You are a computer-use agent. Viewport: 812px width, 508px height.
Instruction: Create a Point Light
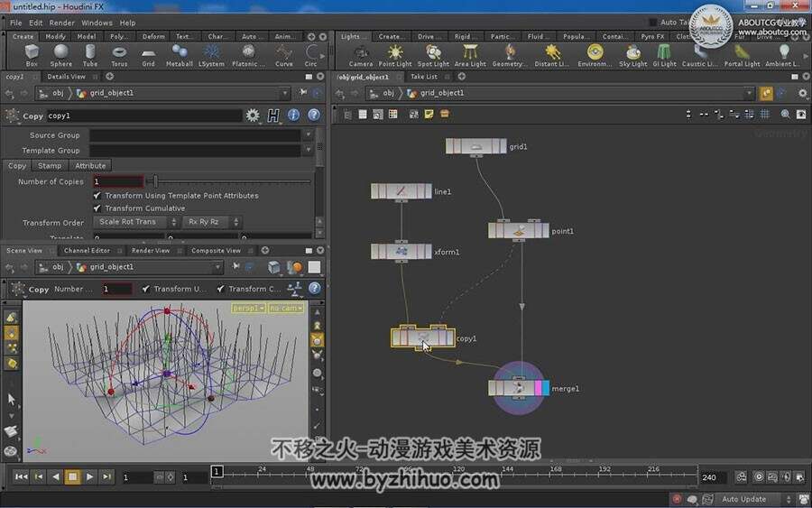395,55
